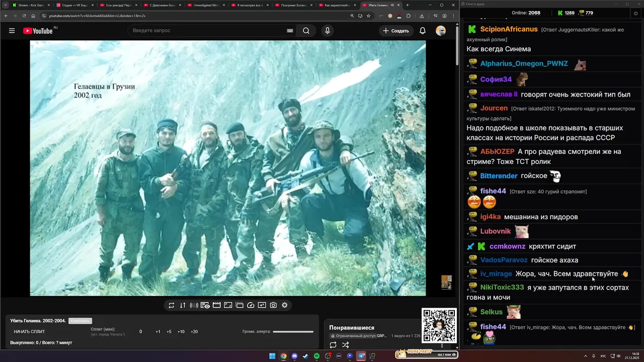Switch to the Как маркетплейсы tab
Image resolution: width=644 pixels, height=362 pixels.
click(338, 5)
